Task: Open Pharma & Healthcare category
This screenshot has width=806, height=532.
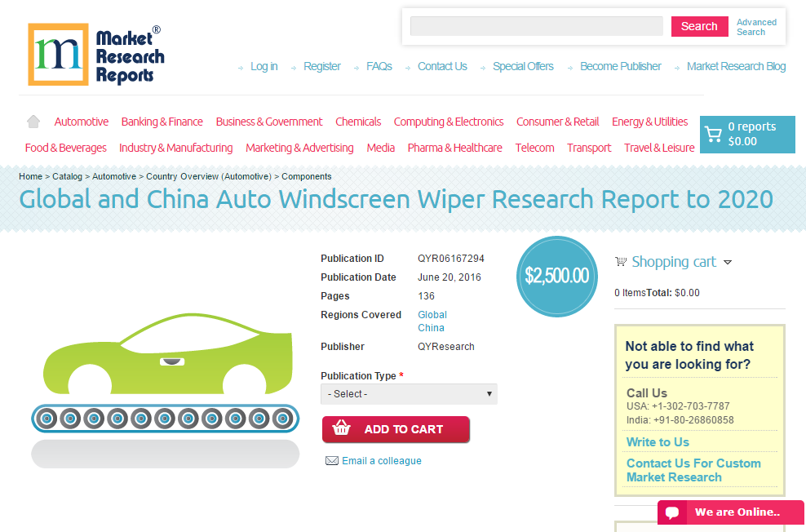Action: click(455, 148)
